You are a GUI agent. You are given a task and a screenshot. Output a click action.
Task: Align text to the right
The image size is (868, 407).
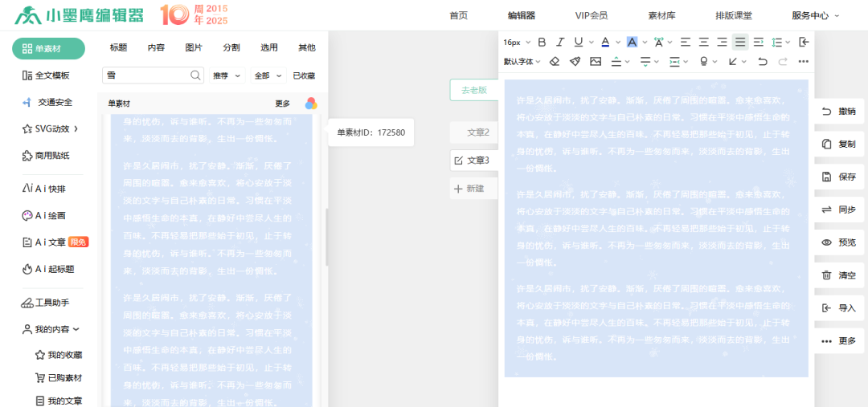click(x=722, y=42)
